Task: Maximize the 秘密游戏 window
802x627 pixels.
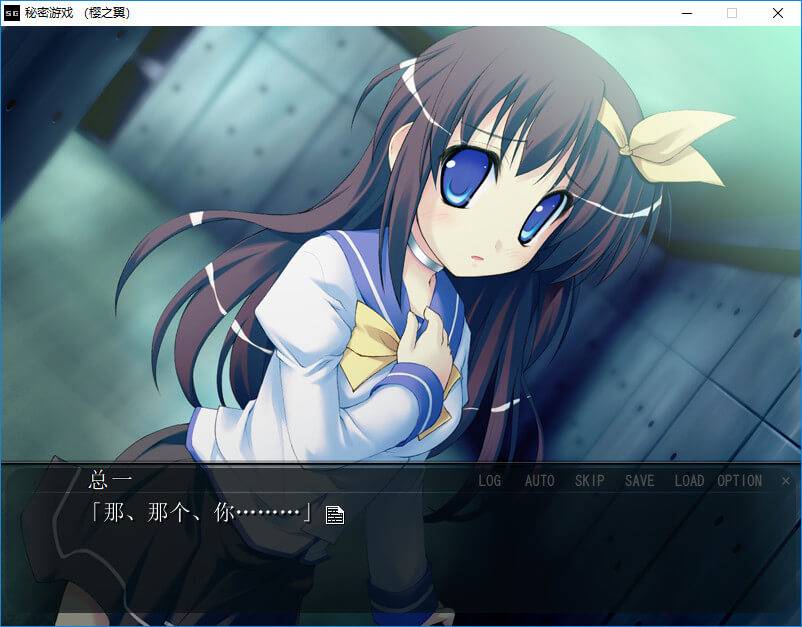Action: point(732,13)
